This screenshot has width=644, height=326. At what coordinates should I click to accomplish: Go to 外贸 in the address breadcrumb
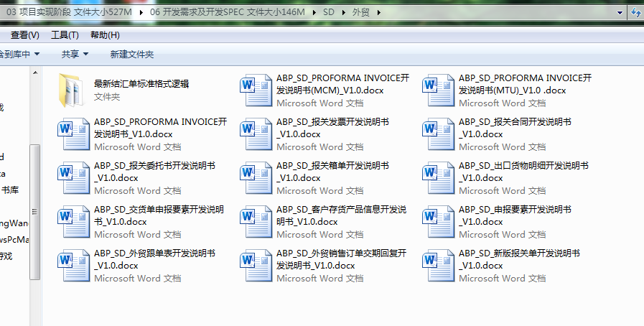point(361,12)
